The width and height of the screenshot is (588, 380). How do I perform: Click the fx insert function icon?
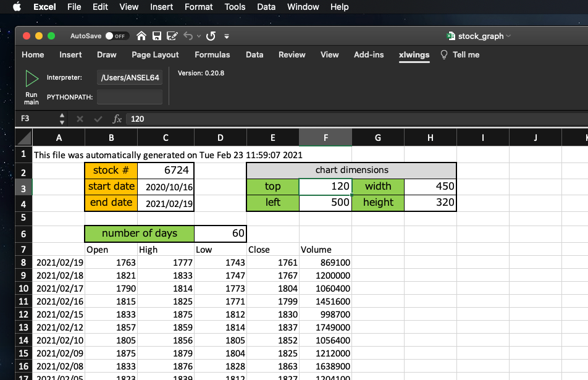(x=117, y=119)
